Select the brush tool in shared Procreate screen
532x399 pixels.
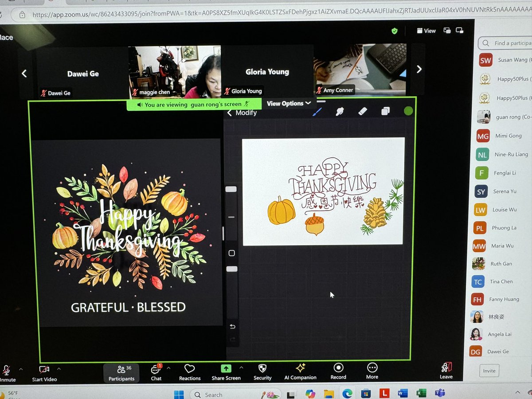317,111
